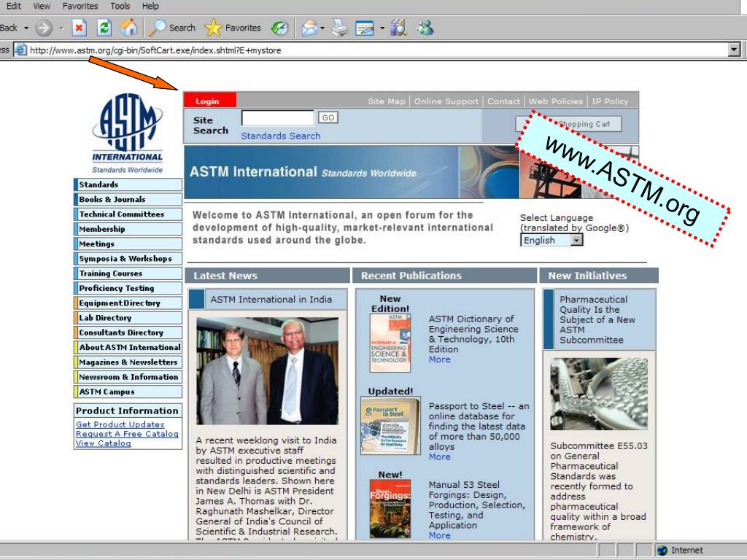
Task: Open Favorites star toolbar button
Action: tap(233, 28)
